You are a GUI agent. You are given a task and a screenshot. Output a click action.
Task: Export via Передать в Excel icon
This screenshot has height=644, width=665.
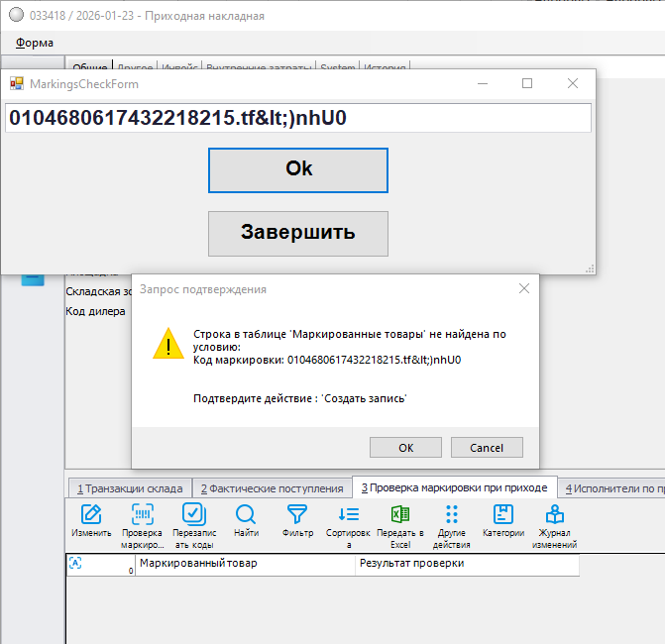pyautogui.click(x=400, y=514)
